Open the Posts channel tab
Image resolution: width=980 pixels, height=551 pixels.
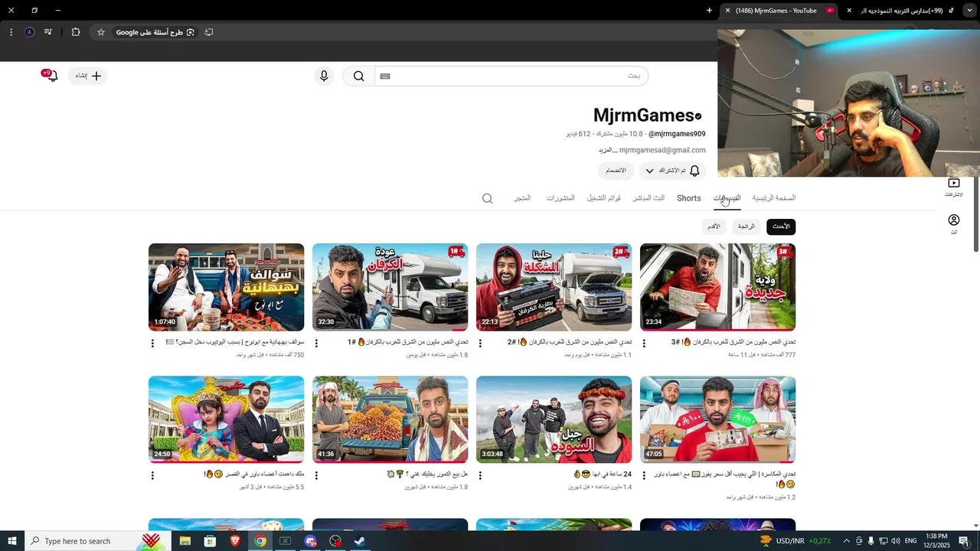pos(560,198)
